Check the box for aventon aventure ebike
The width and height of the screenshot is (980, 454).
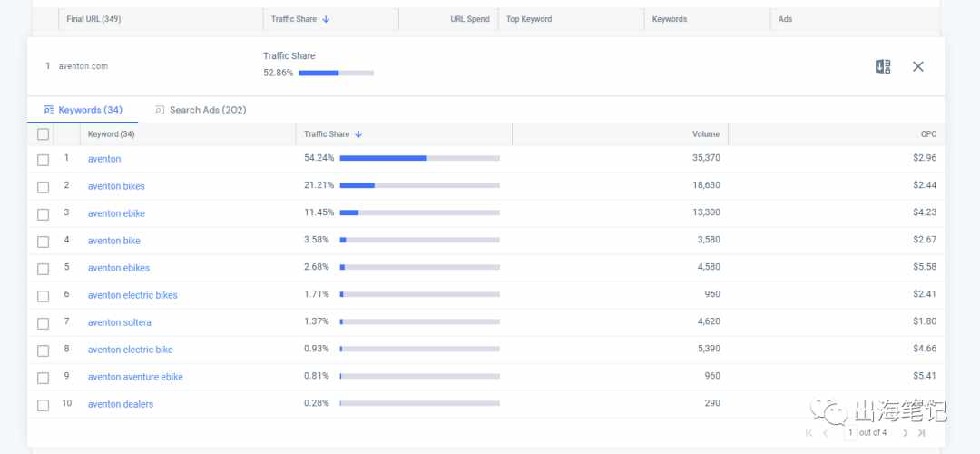tap(44, 377)
